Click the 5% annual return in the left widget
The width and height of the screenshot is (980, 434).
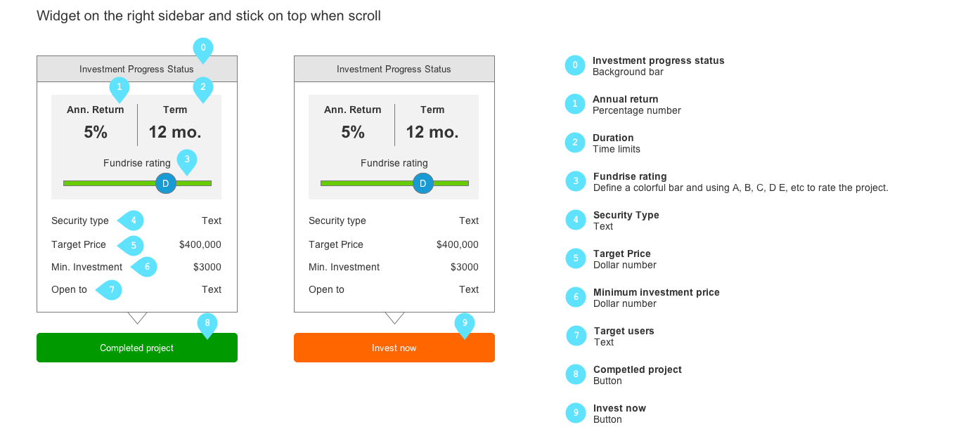96,132
